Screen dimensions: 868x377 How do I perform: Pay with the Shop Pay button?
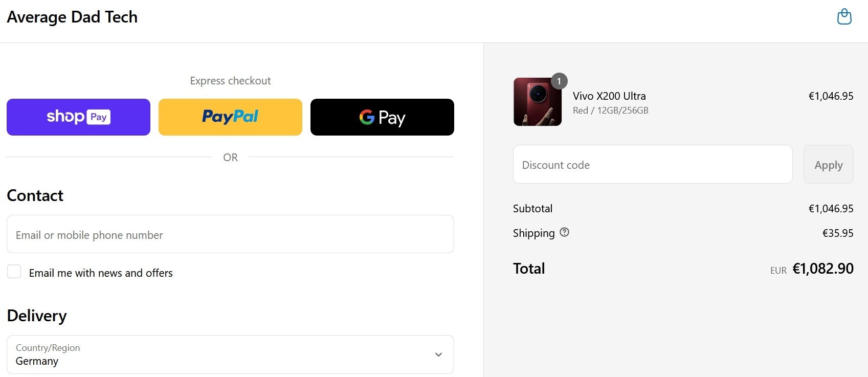click(78, 117)
